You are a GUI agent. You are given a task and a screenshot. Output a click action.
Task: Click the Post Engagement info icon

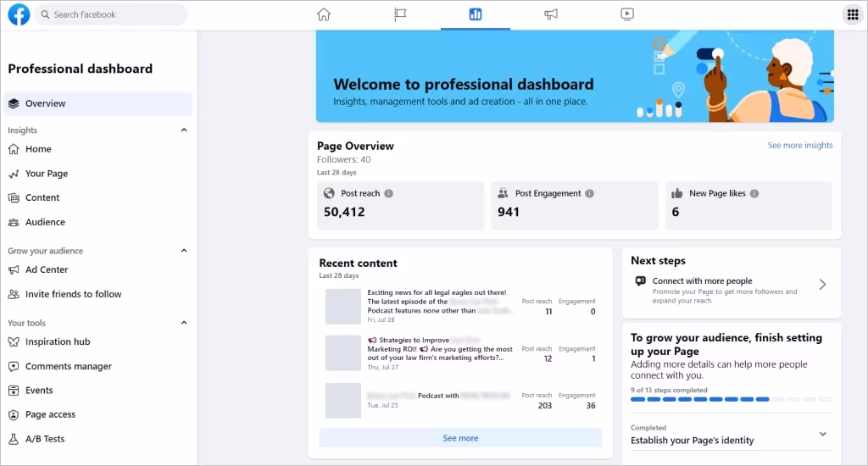click(x=590, y=193)
